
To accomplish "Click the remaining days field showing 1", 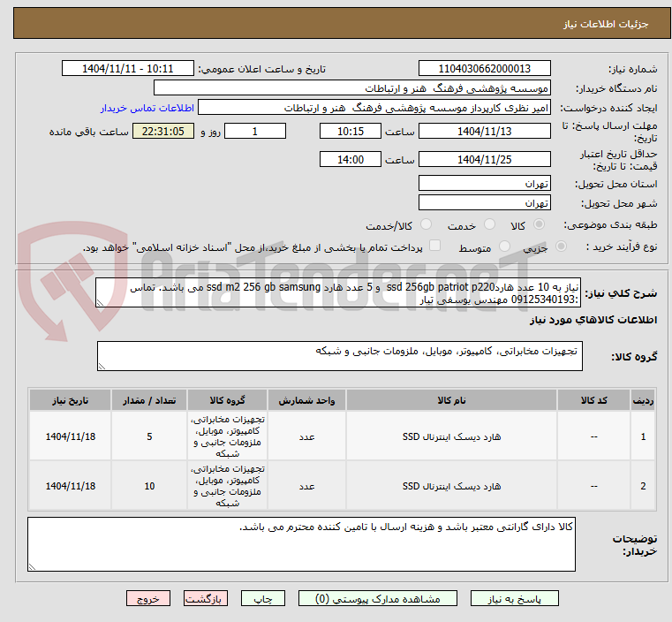I will coord(255,131).
